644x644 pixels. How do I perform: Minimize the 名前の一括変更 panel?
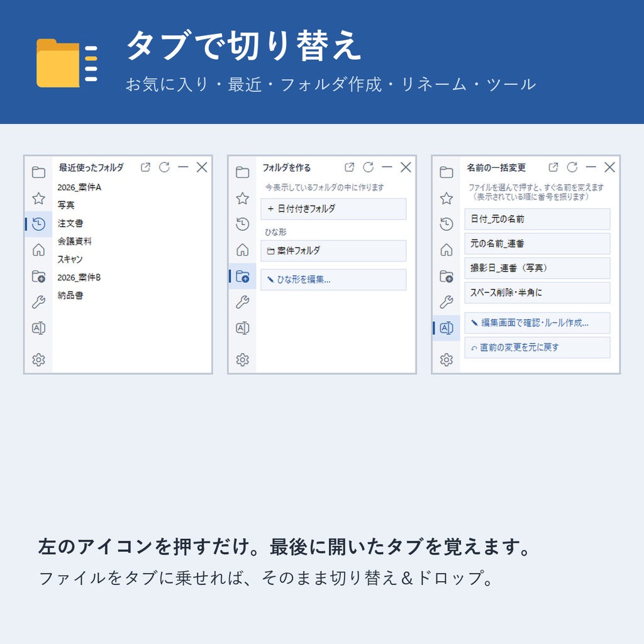tap(591, 167)
